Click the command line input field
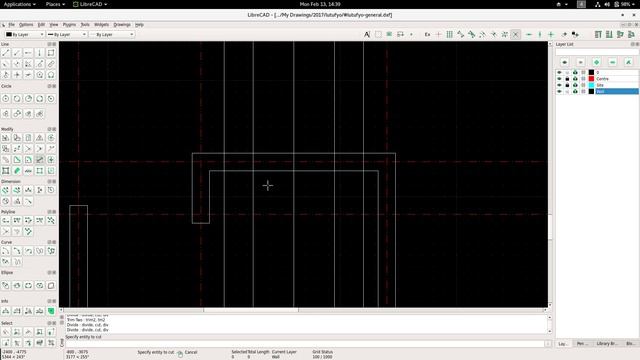 coord(304,344)
